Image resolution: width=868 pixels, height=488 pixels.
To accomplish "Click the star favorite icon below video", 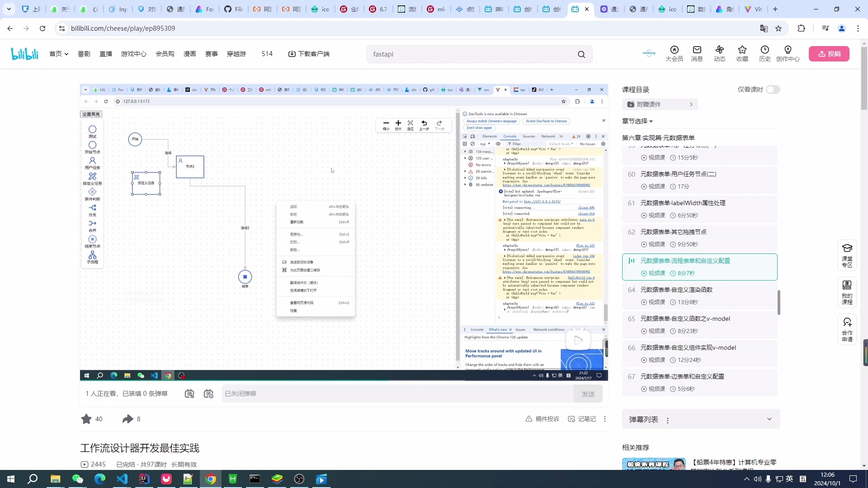I will [86, 419].
